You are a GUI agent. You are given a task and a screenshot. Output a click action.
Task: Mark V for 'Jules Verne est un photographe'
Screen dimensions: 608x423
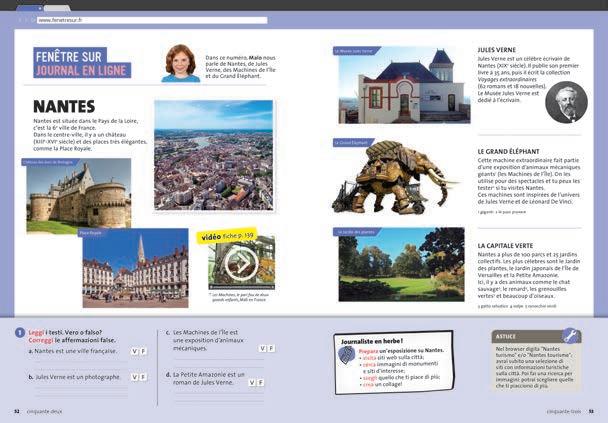[x=134, y=377]
